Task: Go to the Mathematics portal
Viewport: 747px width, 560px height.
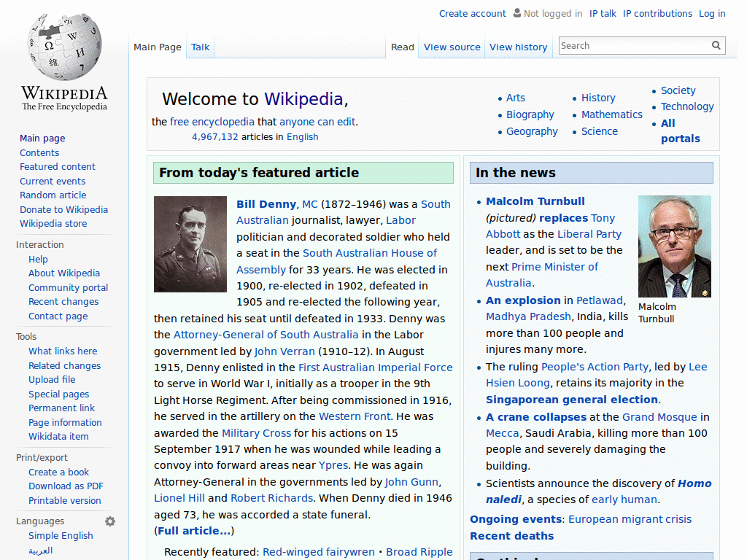Action: [612, 114]
